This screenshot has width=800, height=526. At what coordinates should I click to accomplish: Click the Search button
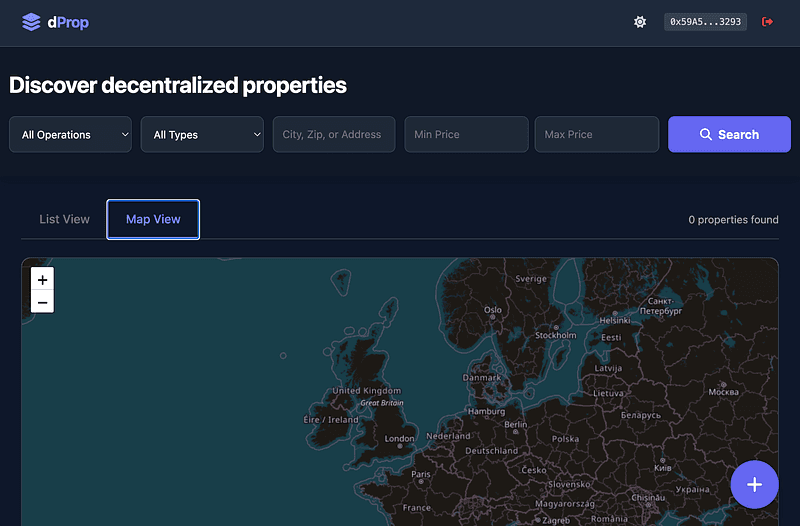click(x=729, y=135)
